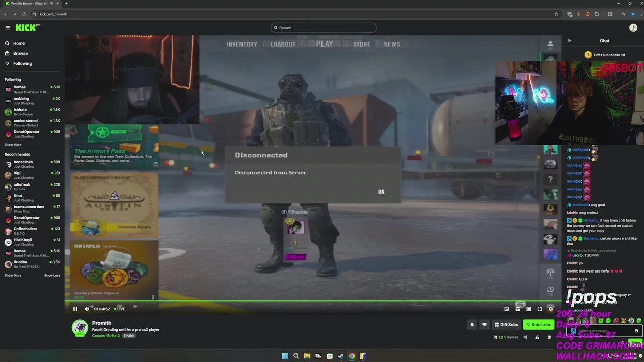Open Ramee channel in Following list

32,89
